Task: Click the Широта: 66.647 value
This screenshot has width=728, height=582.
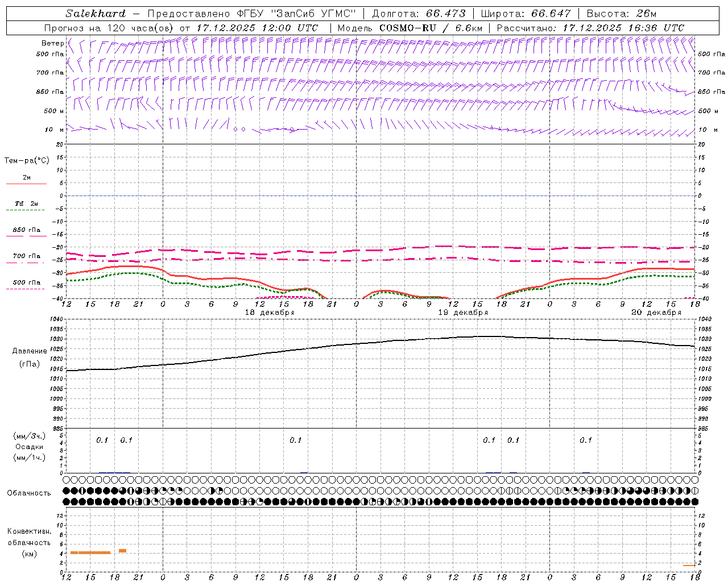Action: 526,14
